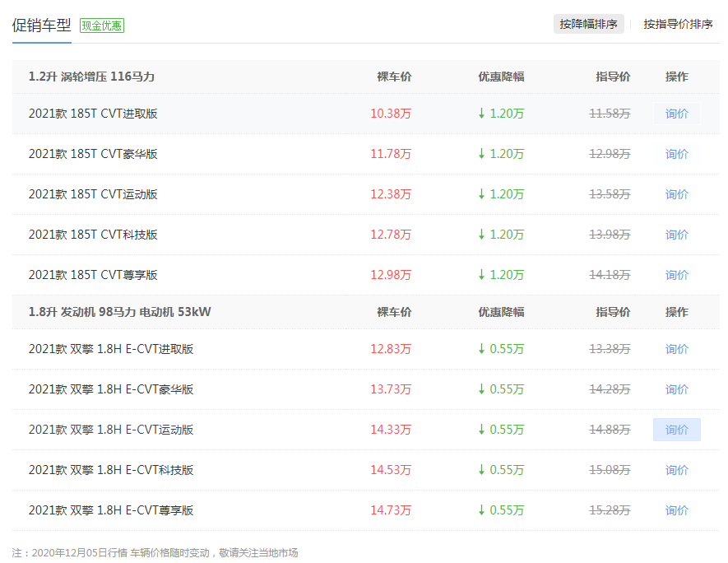Click 询价 for 双擎 E-CVT豪华版

676,389
